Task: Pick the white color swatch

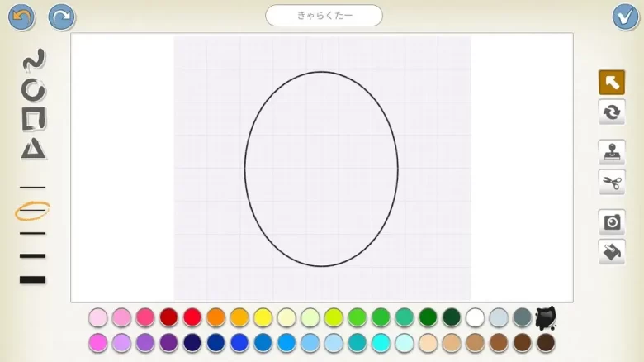Action: point(475,317)
